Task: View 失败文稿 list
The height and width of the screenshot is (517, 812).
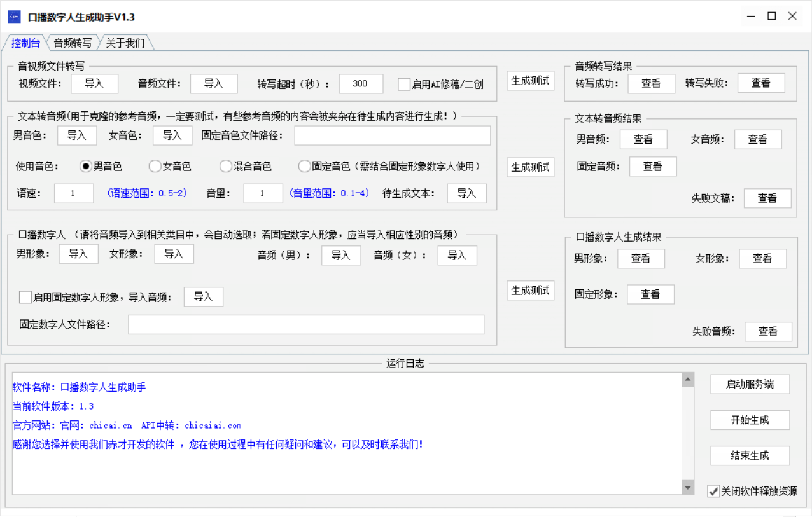Action: tap(767, 198)
